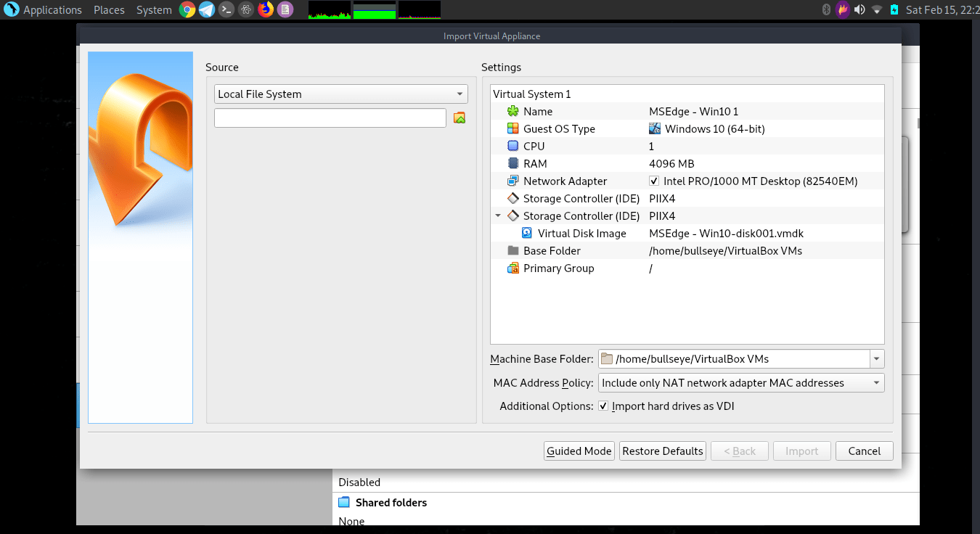Click the Cancel button
The height and width of the screenshot is (534, 980).
pyautogui.click(x=865, y=451)
